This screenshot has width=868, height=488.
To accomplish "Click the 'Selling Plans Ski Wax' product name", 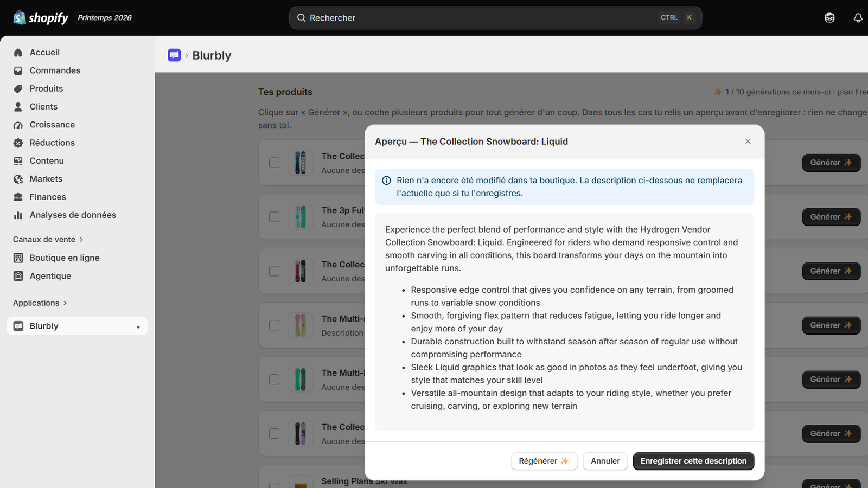I will click(364, 481).
